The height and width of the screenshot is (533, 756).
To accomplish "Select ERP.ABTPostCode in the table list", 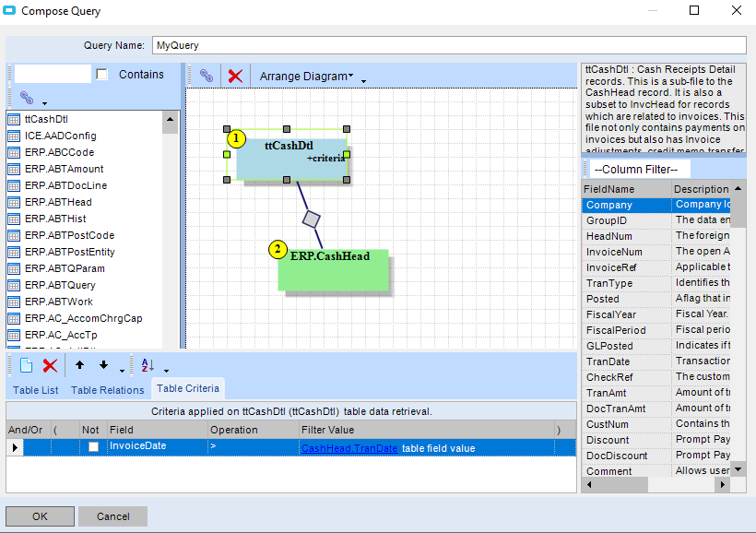I will click(x=69, y=235).
